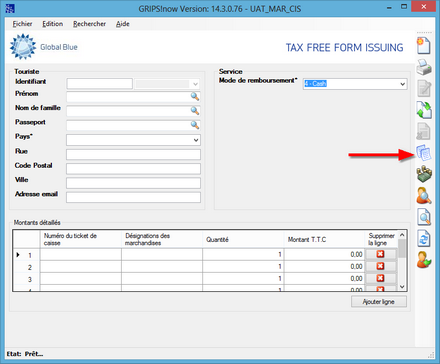Click the Ville input field
The width and height of the screenshot is (440, 364).
point(133,183)
